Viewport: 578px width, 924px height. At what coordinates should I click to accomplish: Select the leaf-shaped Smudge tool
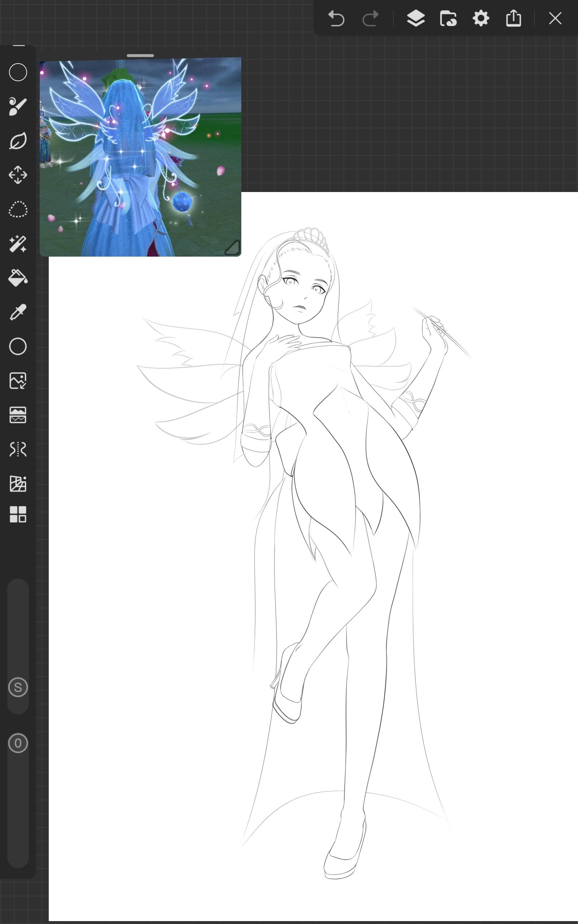[18, 141]
